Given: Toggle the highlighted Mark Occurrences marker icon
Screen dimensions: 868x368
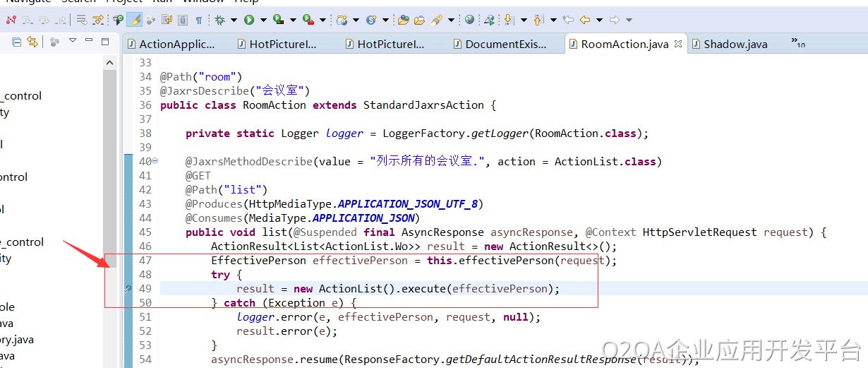Looking at the screenshot, I should [135, 20].
